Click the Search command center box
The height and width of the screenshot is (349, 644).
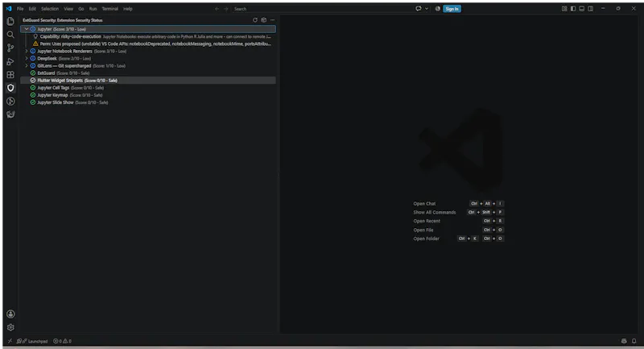coord(323,9)
